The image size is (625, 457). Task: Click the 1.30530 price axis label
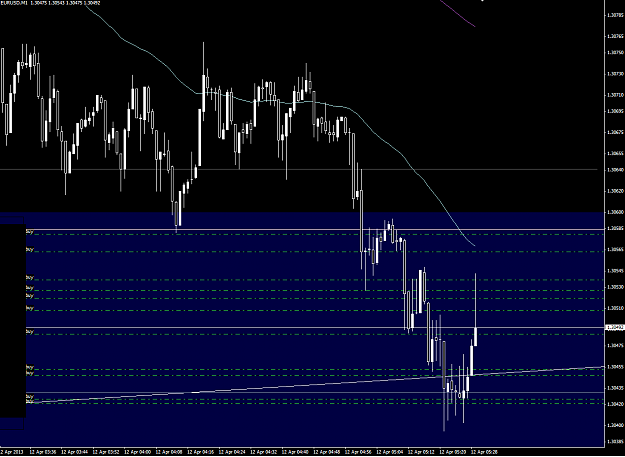(615, 287)
